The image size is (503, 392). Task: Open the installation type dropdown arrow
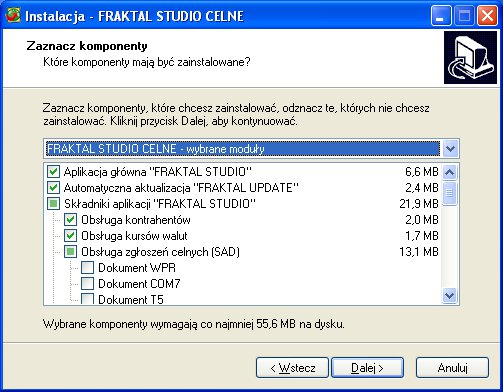tap(450, 148)
